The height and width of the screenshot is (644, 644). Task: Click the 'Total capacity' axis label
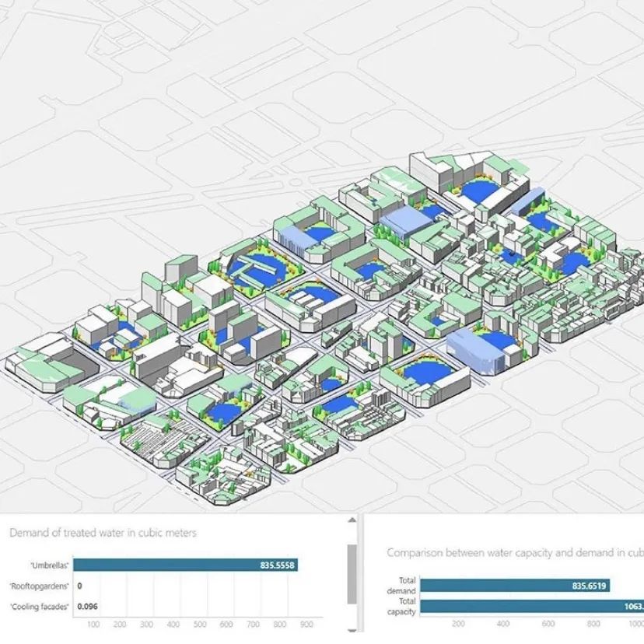(x=401, y=606)
